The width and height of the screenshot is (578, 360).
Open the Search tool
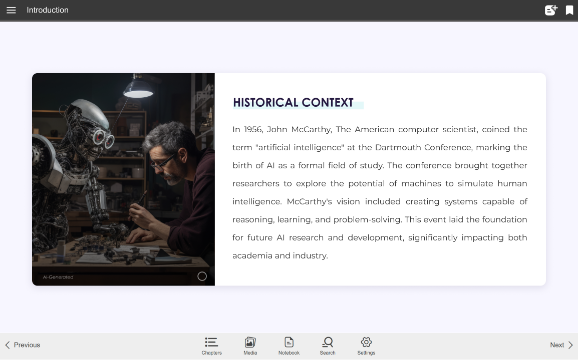point(327,346)
